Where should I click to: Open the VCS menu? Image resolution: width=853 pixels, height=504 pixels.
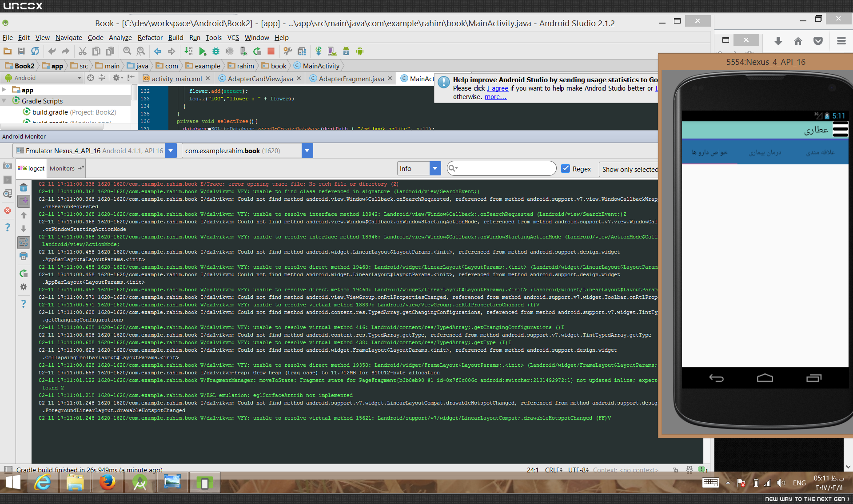point(233,38)
